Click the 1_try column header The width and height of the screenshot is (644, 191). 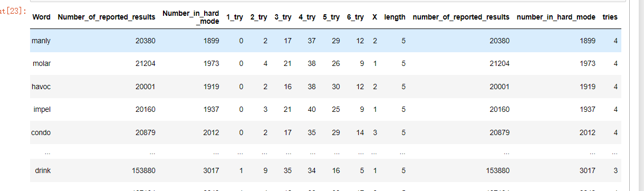tap(235, 17)
